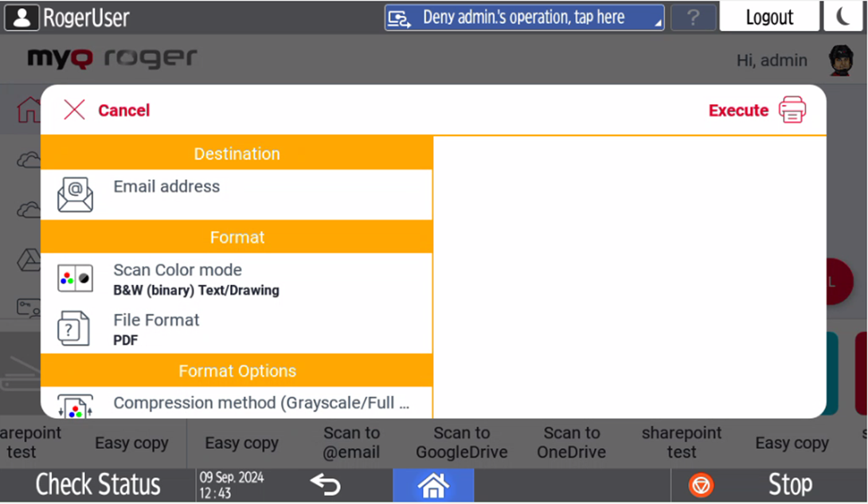The width and height of the screenshot is (868, 504).
Task: Tap the red Stop icon
Action: pos(701,484)
